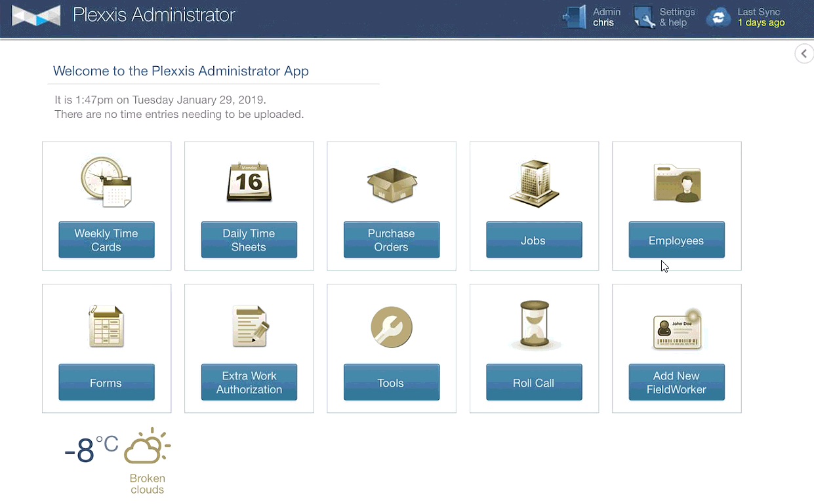Click the 'It is 1:47pm on Tuesday' line

160,100
